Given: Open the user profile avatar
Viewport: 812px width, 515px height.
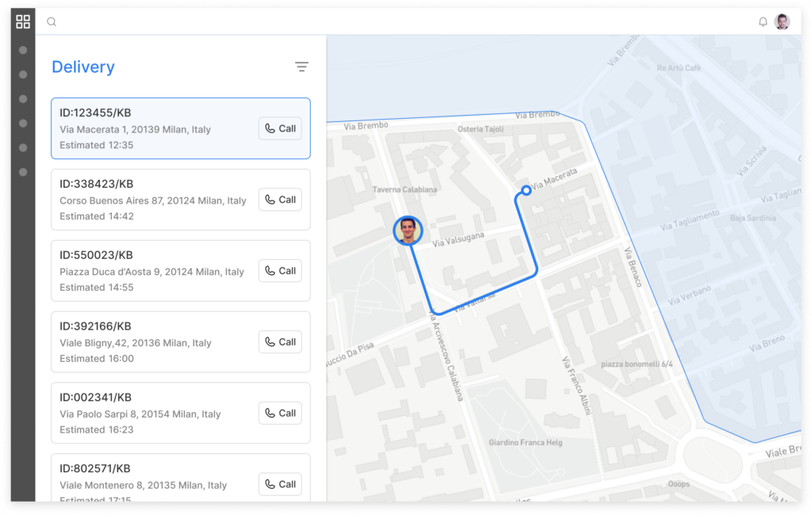Looking at the screenshot, I should point(782,21).
